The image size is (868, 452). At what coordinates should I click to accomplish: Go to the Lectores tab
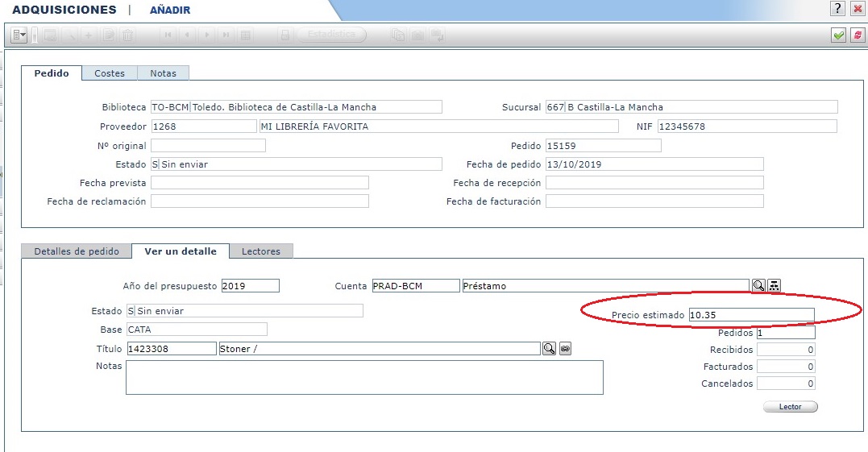tap(261, 251)
